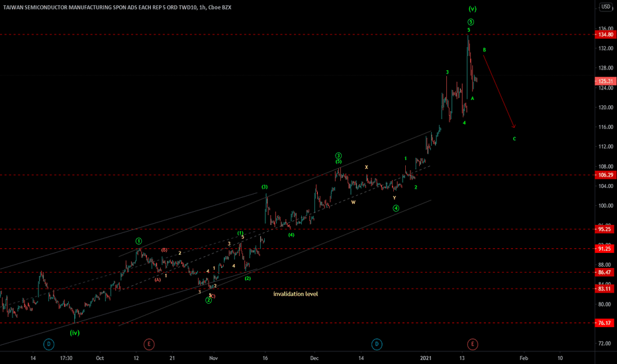Select the 86.47 price level label
This screenshot has height=364, width=617.
point(605,272)
